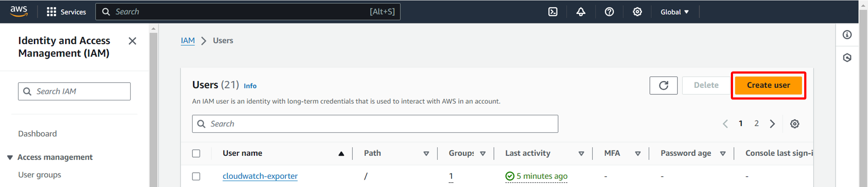Click the global search magnifier icon

point(106,12)
